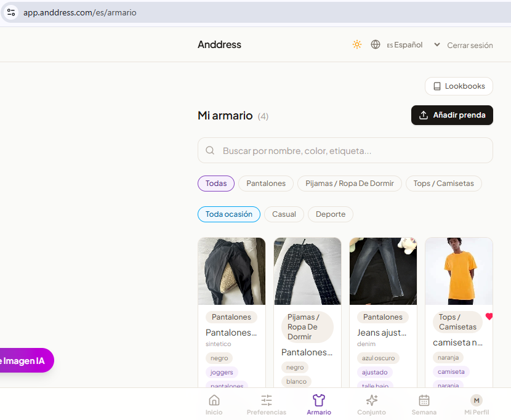This screenshot has width=511, height=420.
Task: Open Conjunto sparkle icon tab
Action: pyautogui.click(x=371, y=400)
